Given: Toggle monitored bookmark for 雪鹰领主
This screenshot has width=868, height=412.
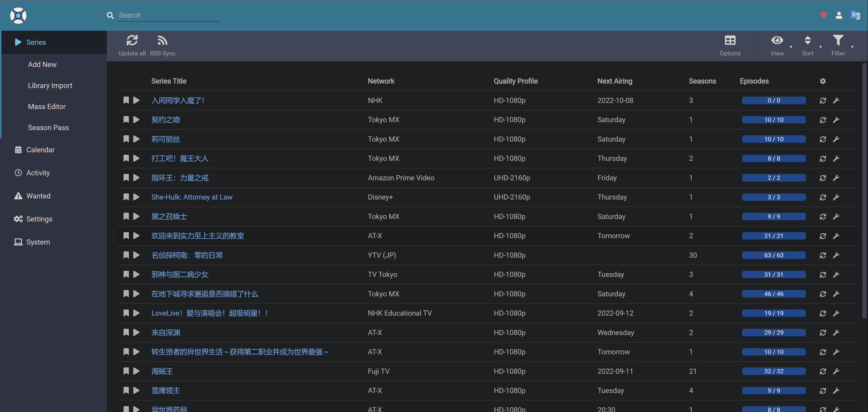Looking at the screenshot, I should pyautogui.click(x=126, y=391).
